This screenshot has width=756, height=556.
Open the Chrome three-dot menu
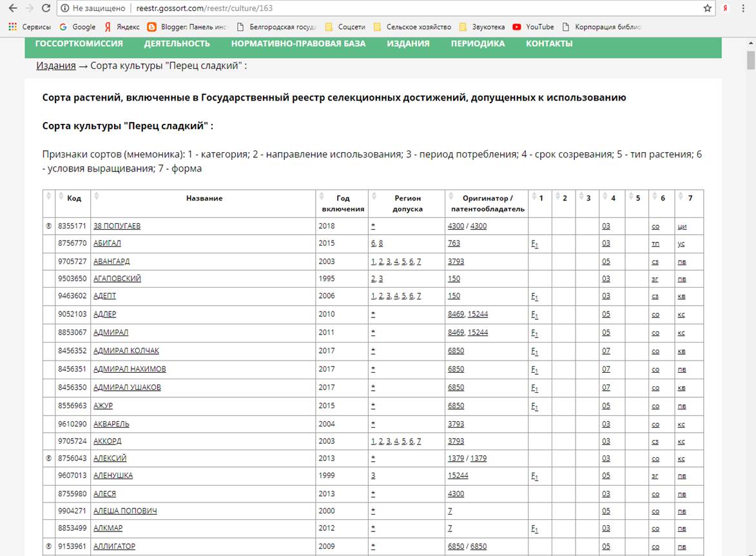(x=743, y=8)
